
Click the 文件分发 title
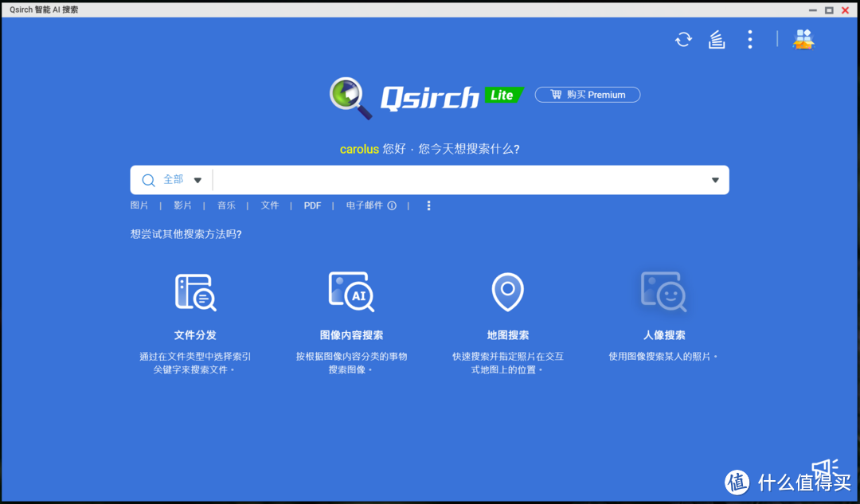[x=195, y=335]
